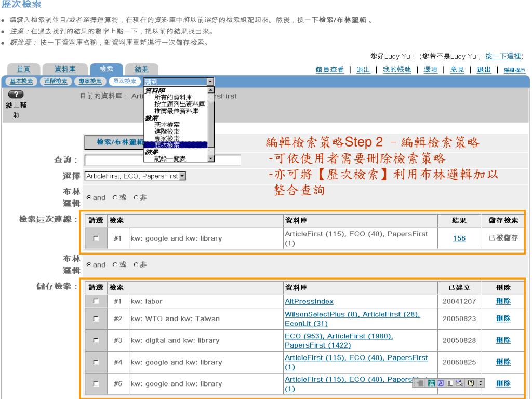Choose 進階檢索 from the open dropdown list
The width and height of the screenshot is (532, 399).
[x=167, y=131]
